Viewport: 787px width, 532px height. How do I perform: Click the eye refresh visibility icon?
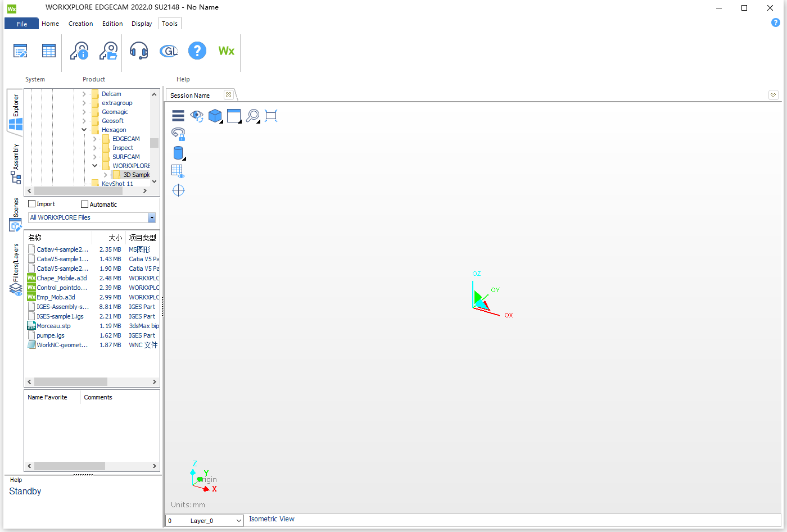pos(197,116)
